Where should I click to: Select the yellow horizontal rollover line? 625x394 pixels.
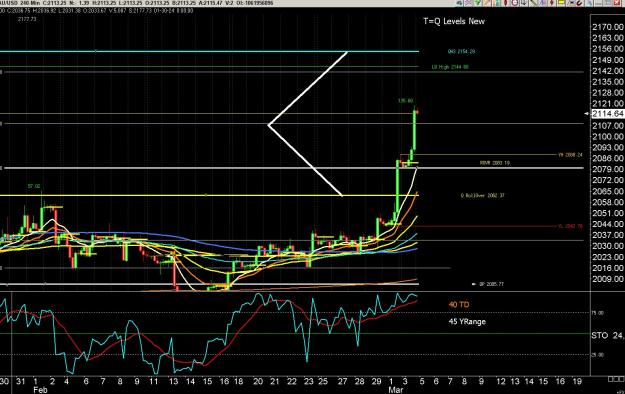coord(209,195)
